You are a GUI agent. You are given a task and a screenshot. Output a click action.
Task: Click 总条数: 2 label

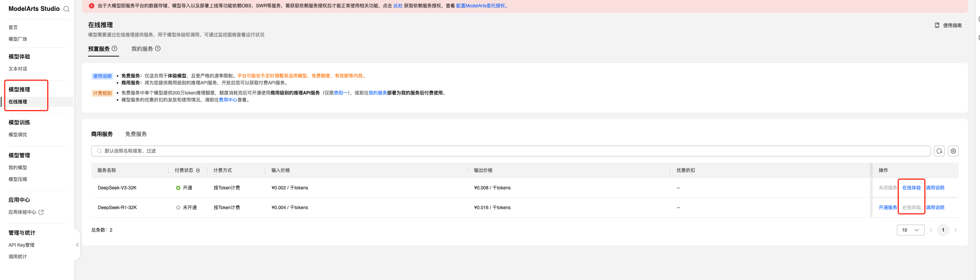tap(102, 230)
